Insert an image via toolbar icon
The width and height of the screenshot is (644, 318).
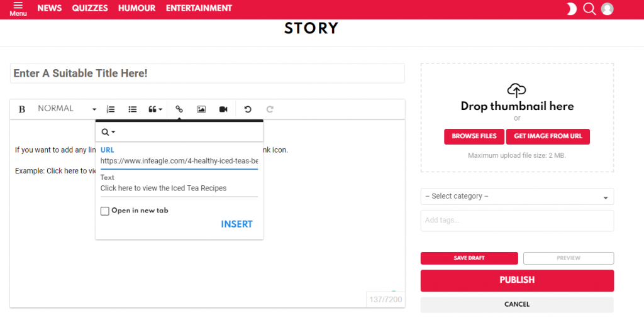point(201,109)
